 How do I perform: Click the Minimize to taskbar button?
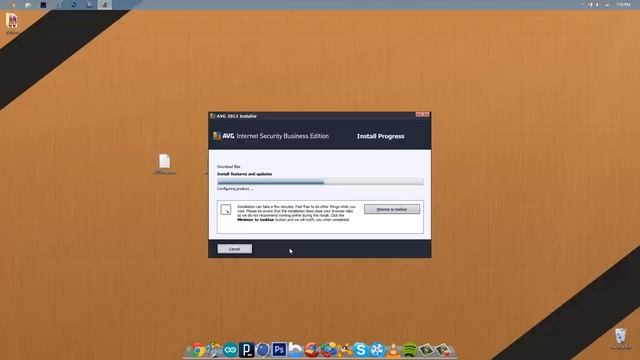(392, 209)
